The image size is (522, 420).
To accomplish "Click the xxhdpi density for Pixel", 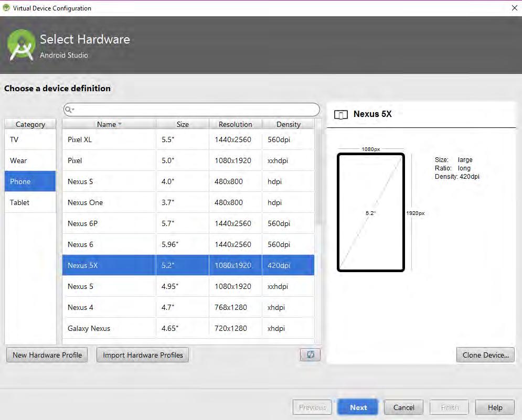I will pyautogui.click(x=289, y=160).
